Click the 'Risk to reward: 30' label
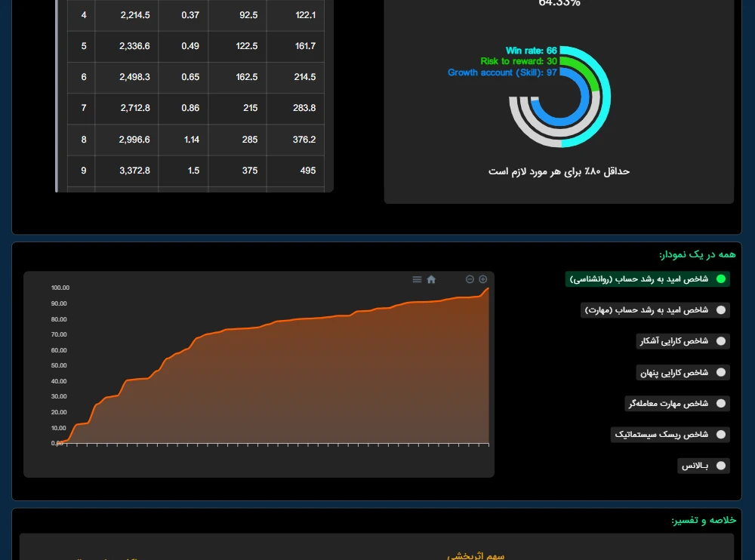 click(x=519, y=61)
